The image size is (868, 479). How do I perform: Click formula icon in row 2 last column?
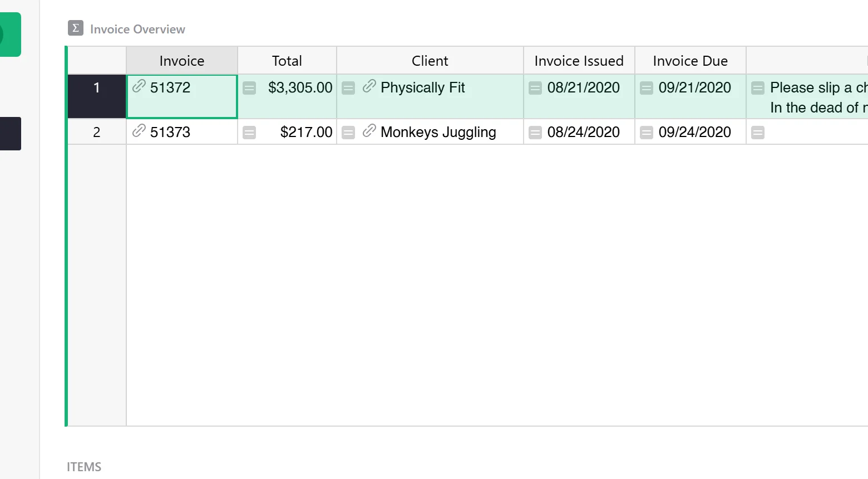(758, 133)
